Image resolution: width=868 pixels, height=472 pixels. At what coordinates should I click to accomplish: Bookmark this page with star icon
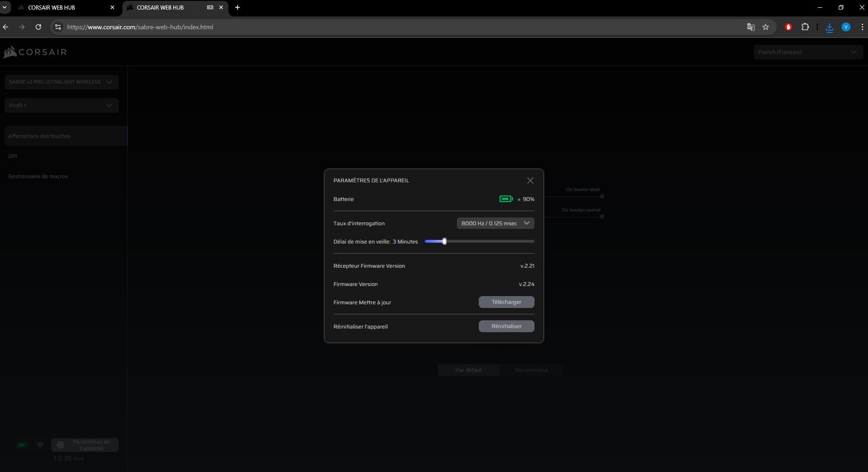click(x=766, y=27)
